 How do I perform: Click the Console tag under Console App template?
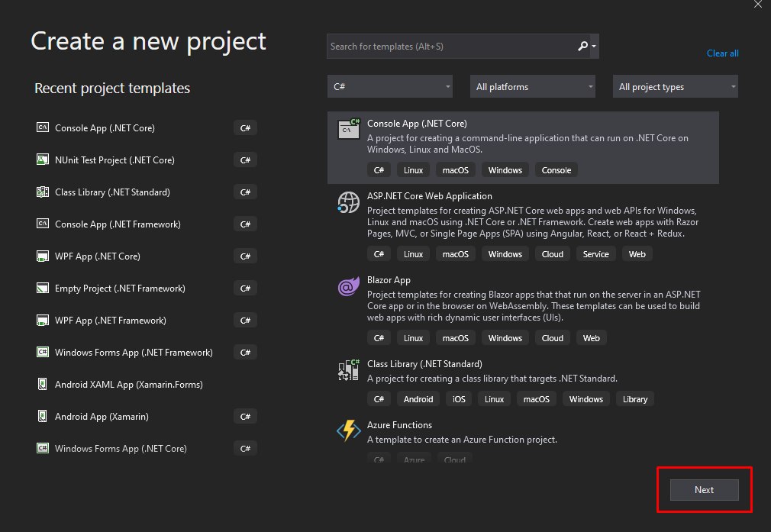pyautogui.click(x=556, y=170)
